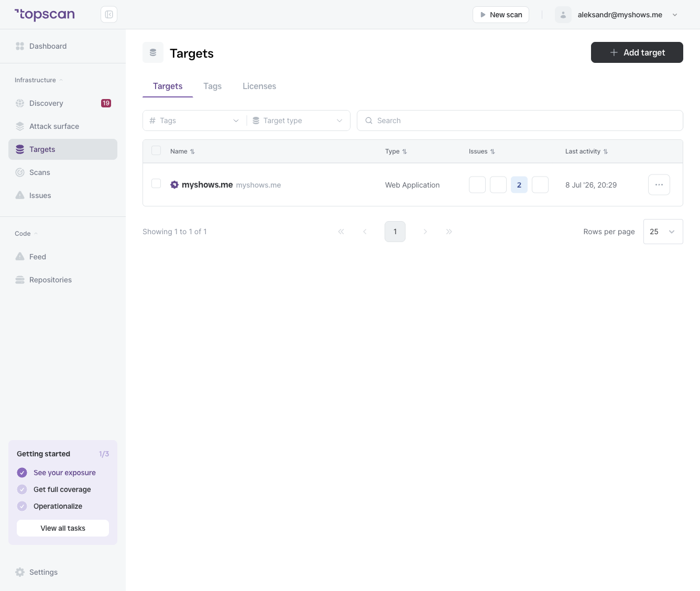700x591 pixels.
Task: Go to previous page arrow
Action: 365,232
